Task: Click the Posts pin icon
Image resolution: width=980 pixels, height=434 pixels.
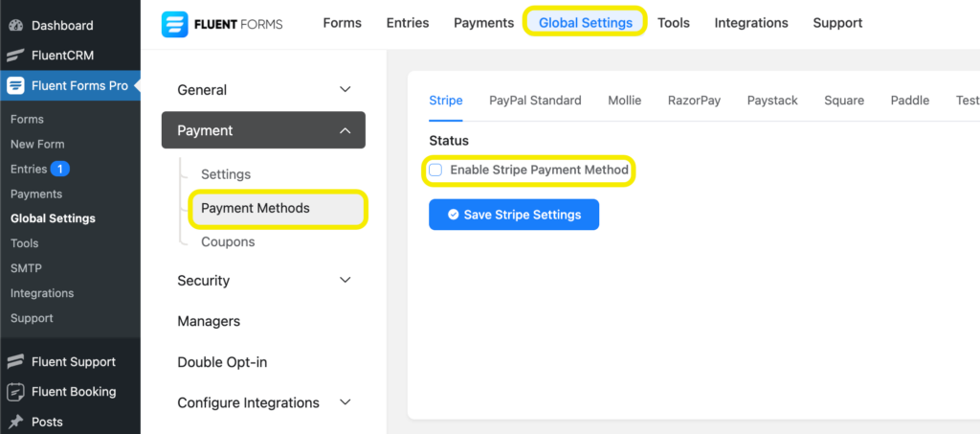Action: pos(15,423)
